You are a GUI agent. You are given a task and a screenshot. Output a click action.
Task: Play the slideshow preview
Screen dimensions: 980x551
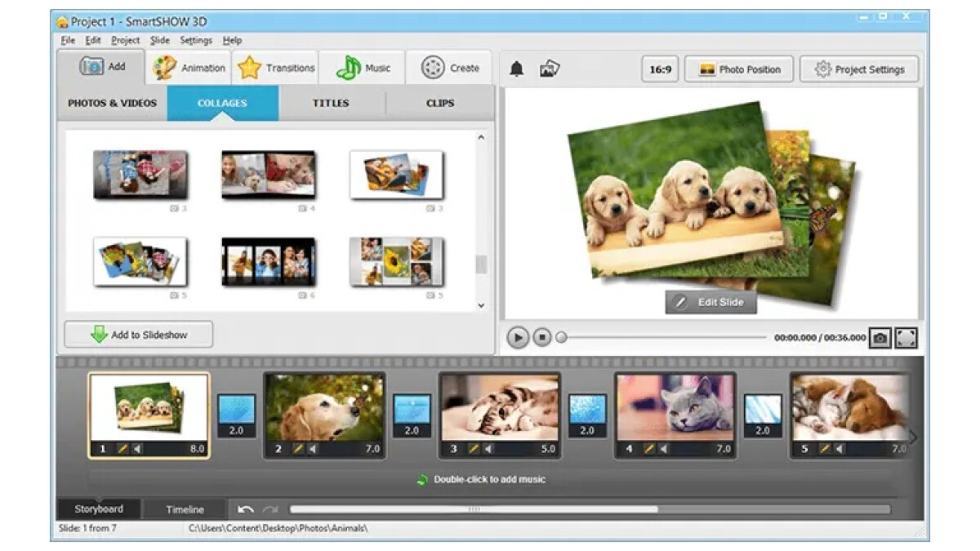518,337
